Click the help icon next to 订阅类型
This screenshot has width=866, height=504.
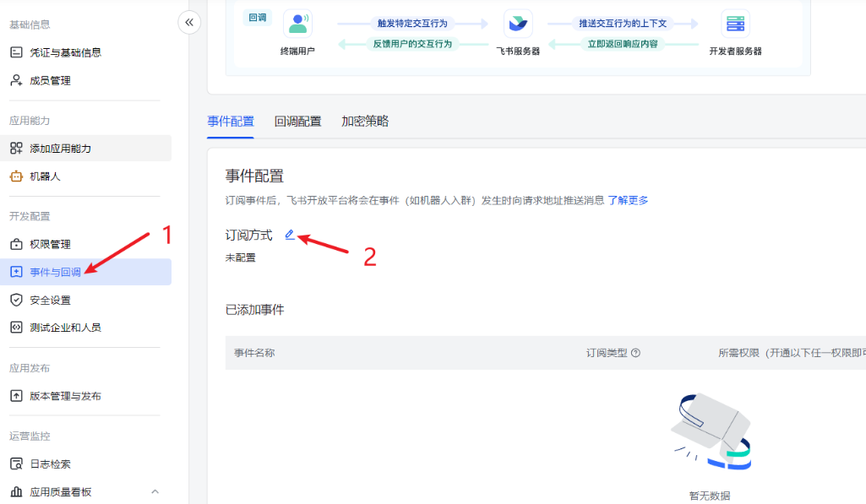click(x=635, y=353)
